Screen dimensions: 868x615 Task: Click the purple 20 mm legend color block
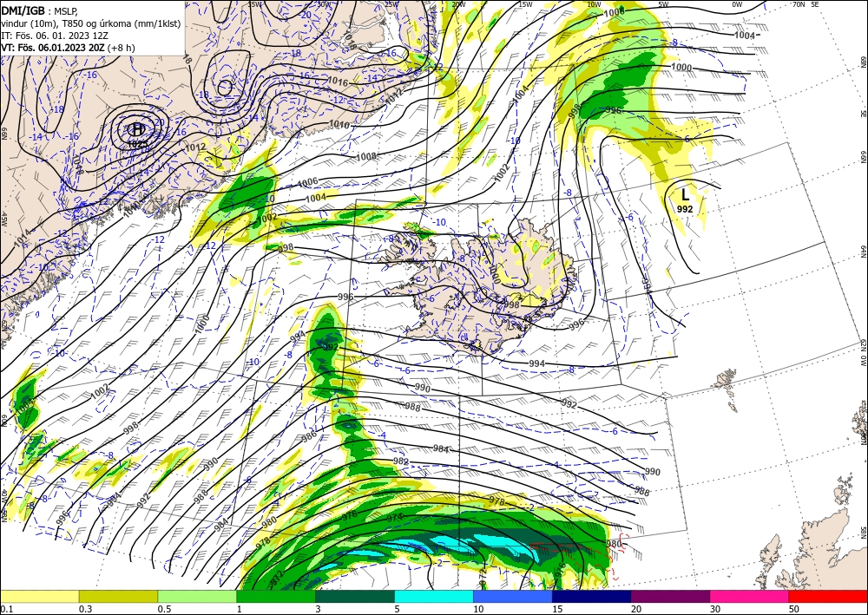pos(670,596)
